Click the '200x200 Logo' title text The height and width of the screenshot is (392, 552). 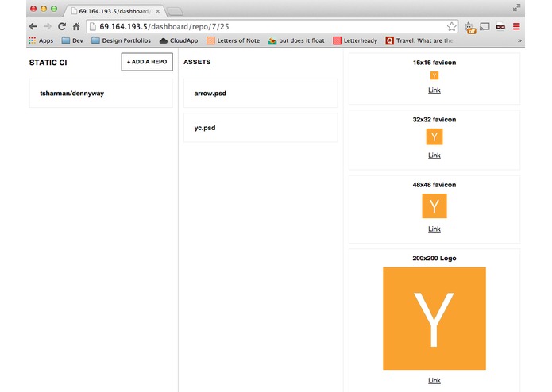pos(434,259)
